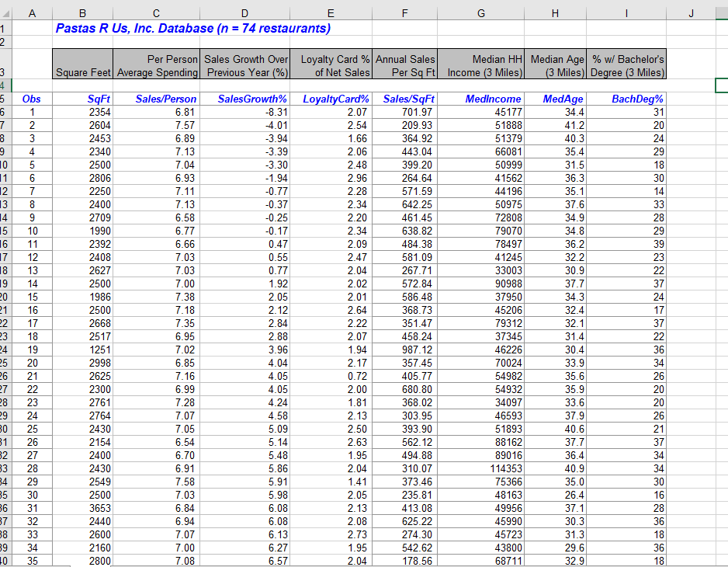Click median income value 79312
The image size is (728, 567).
pyautogui.click(x=481, y=323)
